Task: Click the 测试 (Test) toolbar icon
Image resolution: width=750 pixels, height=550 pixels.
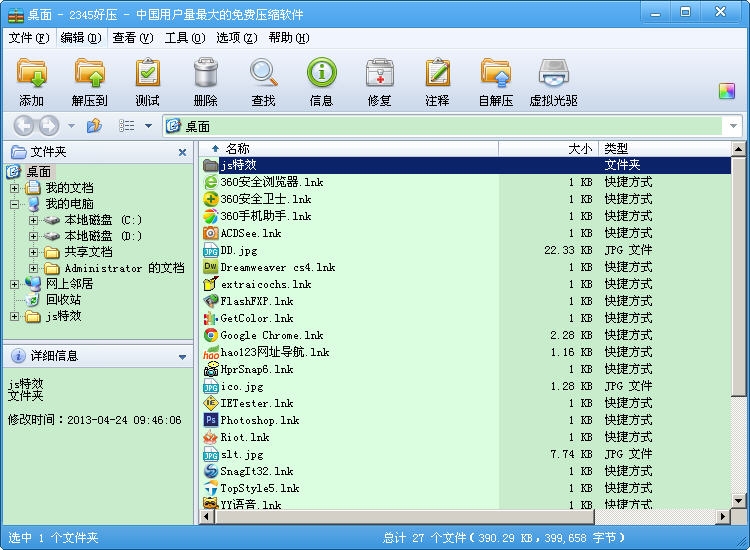Action: pos(147,73)
